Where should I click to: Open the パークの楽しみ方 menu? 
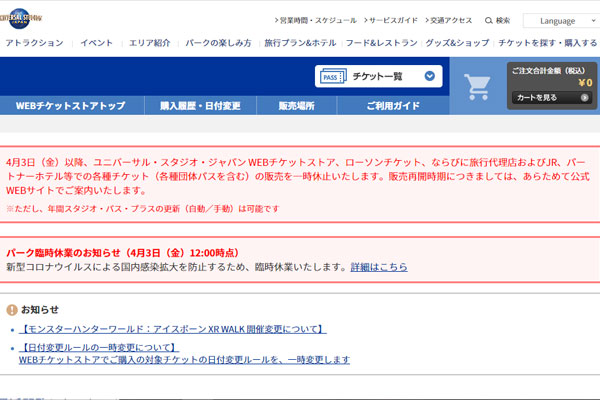(x=218, y=43)
